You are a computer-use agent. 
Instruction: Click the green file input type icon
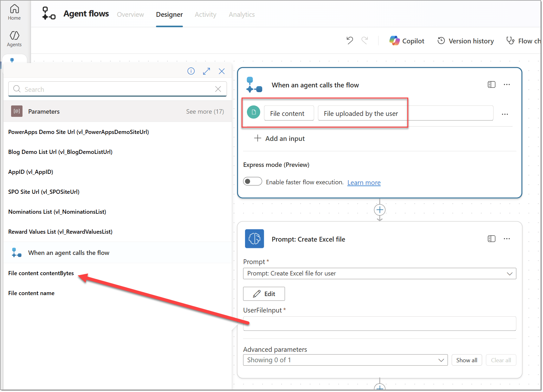(254, 112)
